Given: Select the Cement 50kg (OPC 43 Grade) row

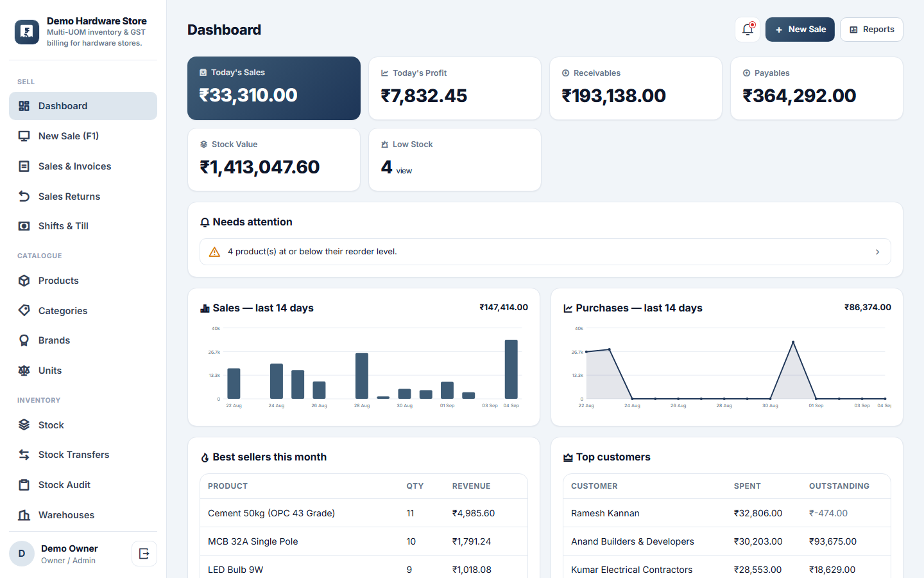Looking at the screenshot, I should pos(364,513).
